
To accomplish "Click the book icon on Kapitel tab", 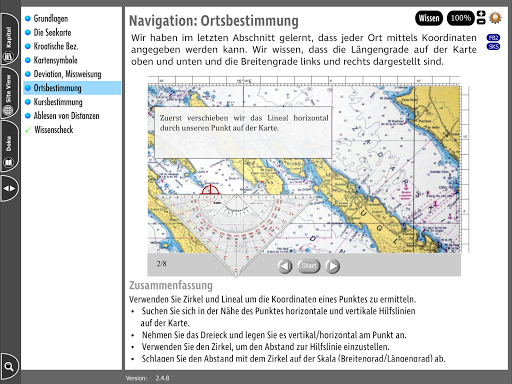I will pyautogui.click(x=8, y=56).
